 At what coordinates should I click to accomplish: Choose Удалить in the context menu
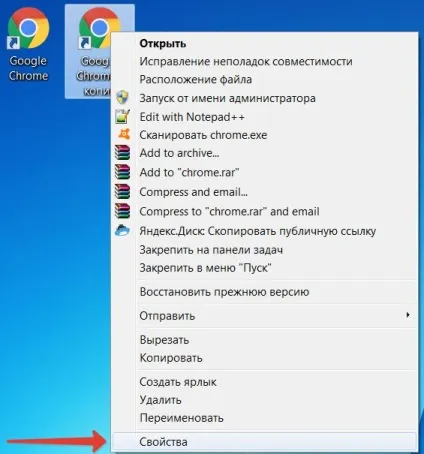265,400
